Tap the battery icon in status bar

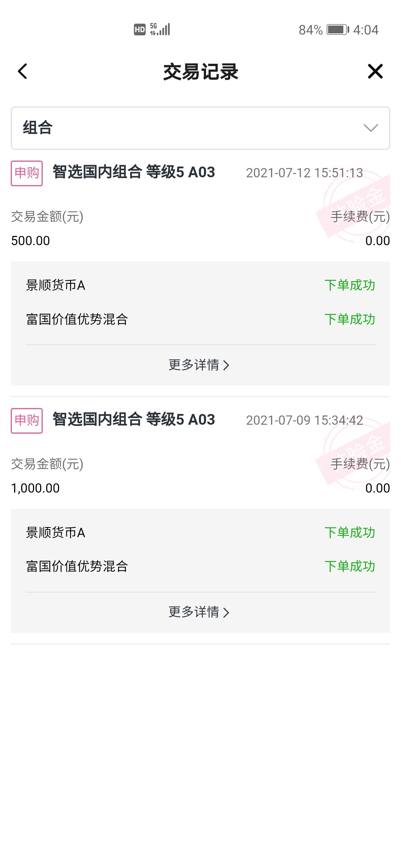tap(338, 30)
